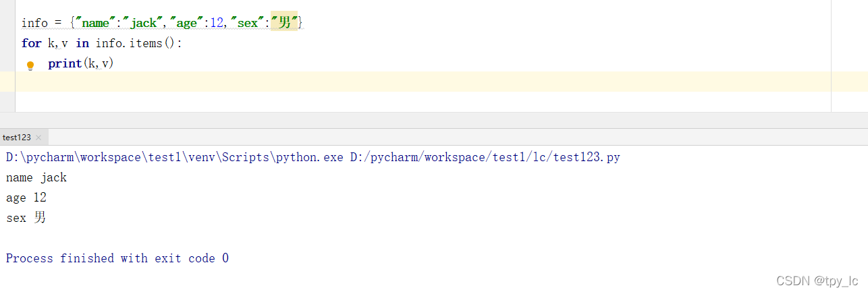Click the yellow lightbulb intention icon
Viewport: 868px width, 294px height.
30,66
